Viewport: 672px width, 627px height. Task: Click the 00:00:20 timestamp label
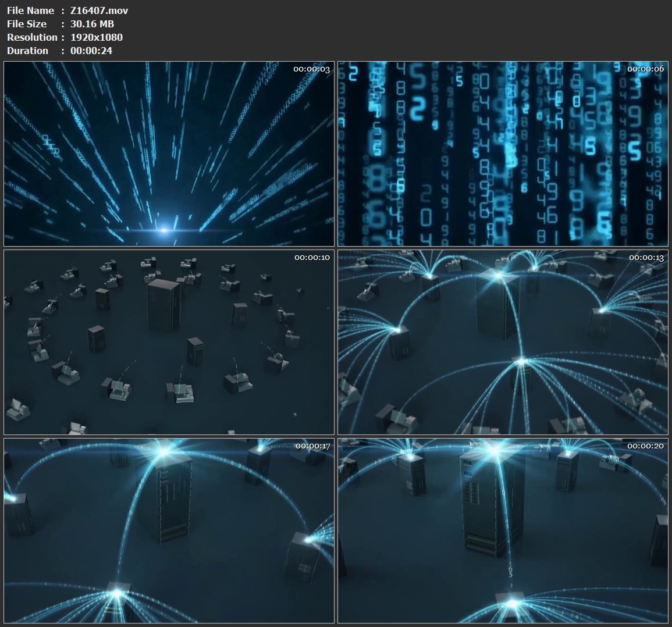645,446
